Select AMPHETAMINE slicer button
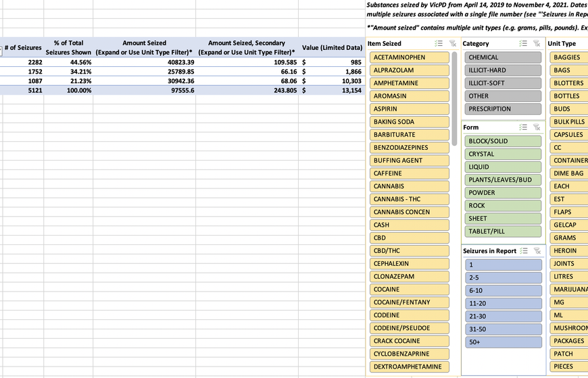This screenshot has height=378, width=588. click(x=409, y=83)
